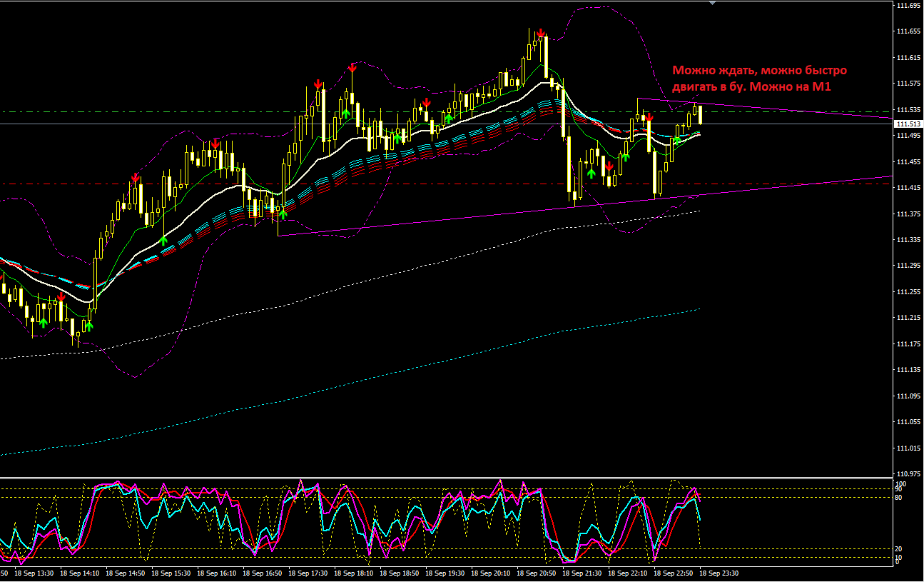Select the green dash-dot horizontal line near 111.535

point(446,111)
